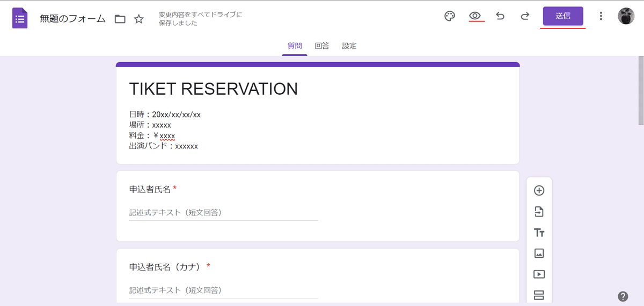Switch to the 質問 tab

coord(295,46)
